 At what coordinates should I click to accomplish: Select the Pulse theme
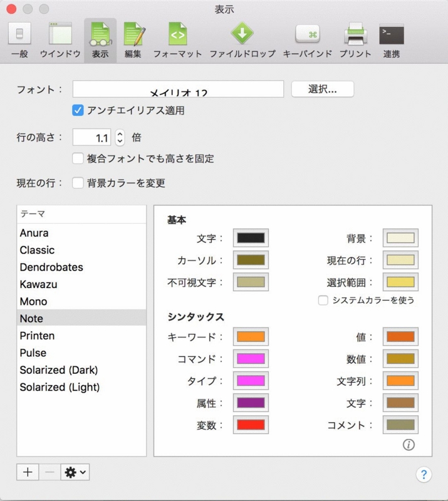81,353
